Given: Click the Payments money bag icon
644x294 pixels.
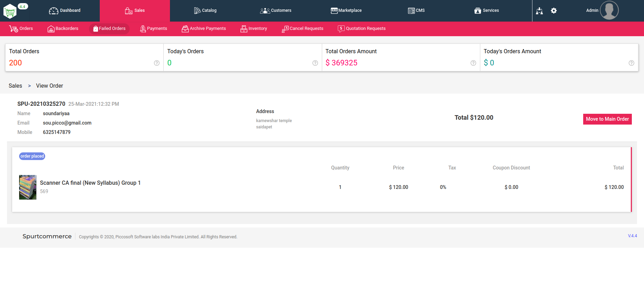Looking at the screenshot, I should (143, 29).
